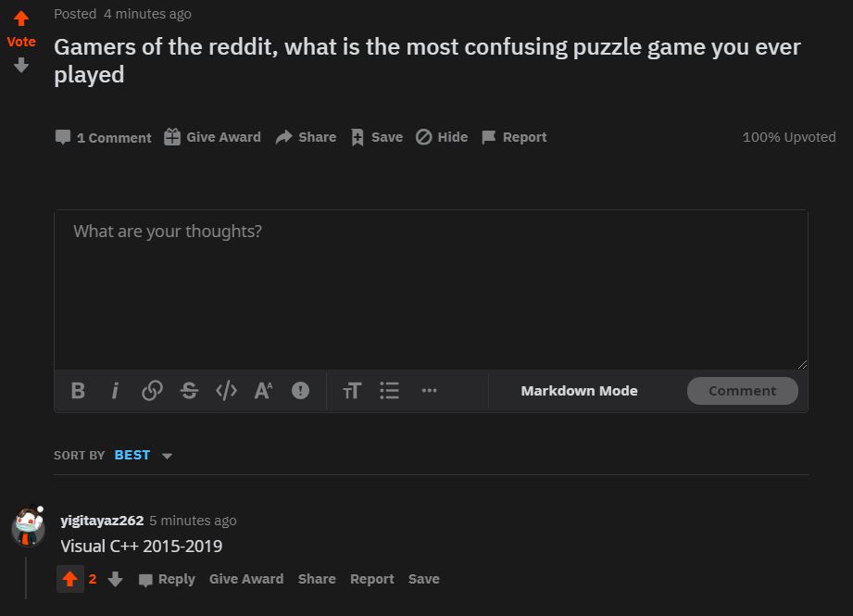Open the Sort By Best dropdown
Screen dimensions: 853x616
(x=144, y=456)
